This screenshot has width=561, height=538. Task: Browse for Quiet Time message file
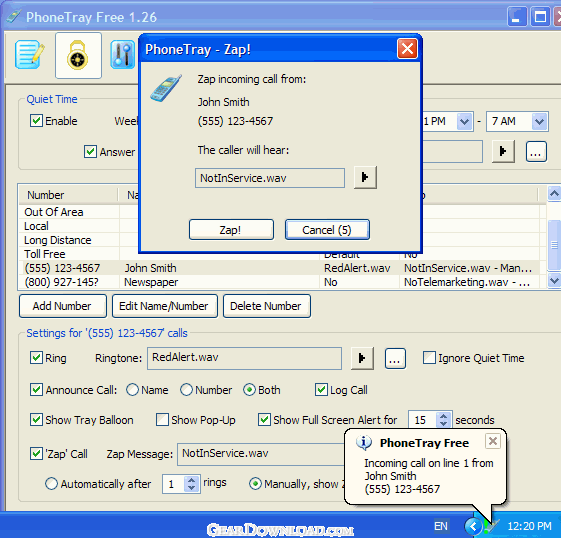coord(536,151)
